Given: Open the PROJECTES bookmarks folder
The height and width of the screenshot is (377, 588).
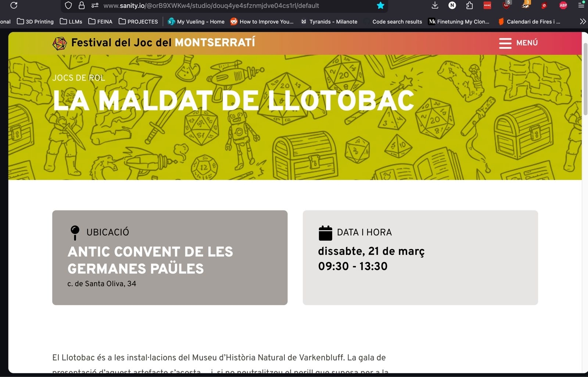Looking at the screenshot, I should 138,22.
